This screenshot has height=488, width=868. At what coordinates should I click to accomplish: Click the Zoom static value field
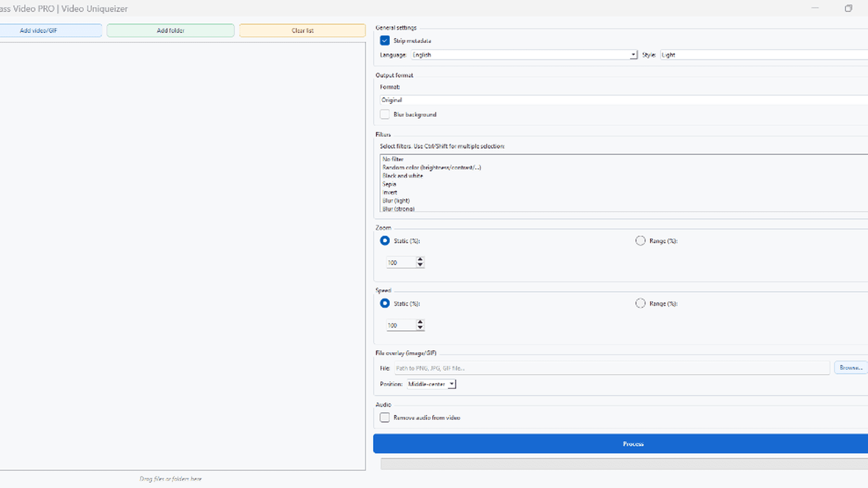401,262
